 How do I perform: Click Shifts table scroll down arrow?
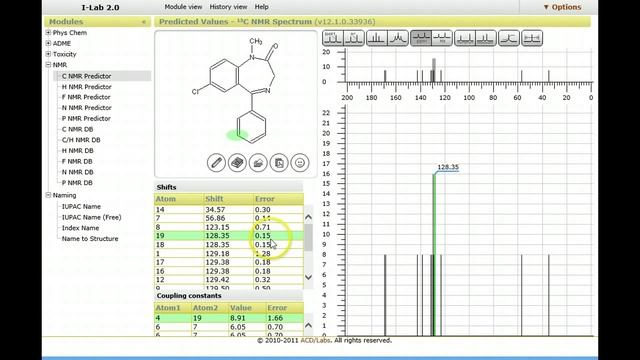(x=309, y=277)
